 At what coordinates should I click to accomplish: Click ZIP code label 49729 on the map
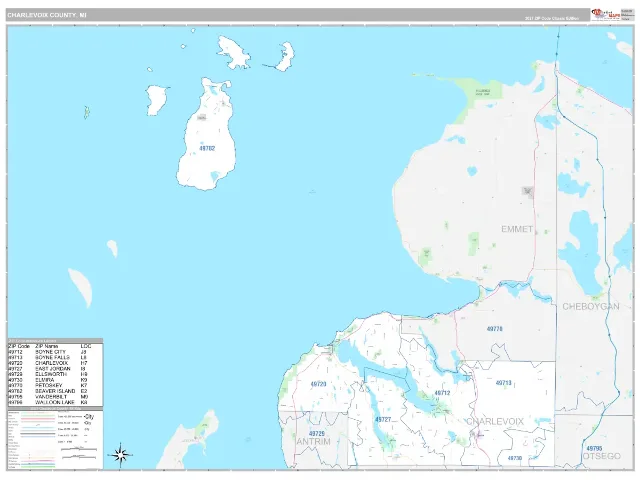317,433
